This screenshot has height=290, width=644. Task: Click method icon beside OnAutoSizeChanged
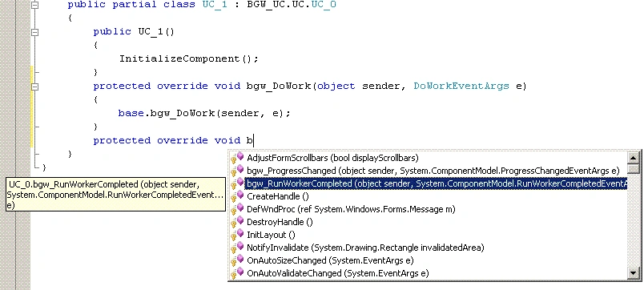tap(237, 260)
